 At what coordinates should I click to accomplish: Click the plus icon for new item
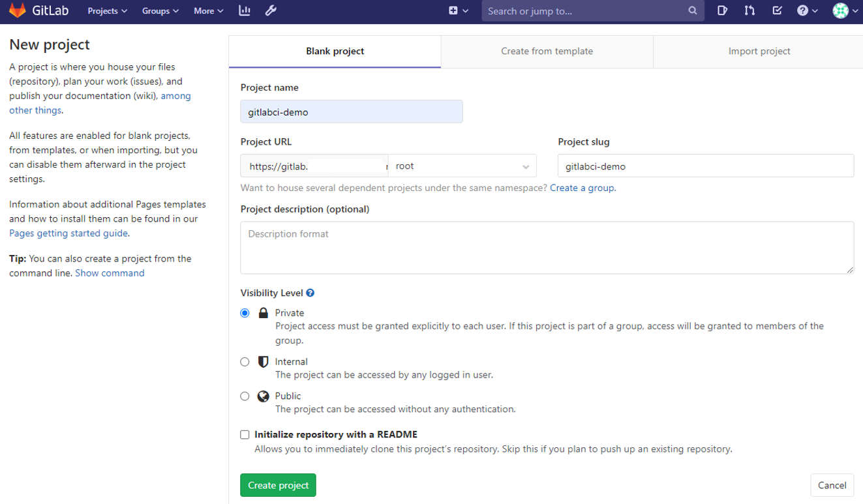point(453,10)
